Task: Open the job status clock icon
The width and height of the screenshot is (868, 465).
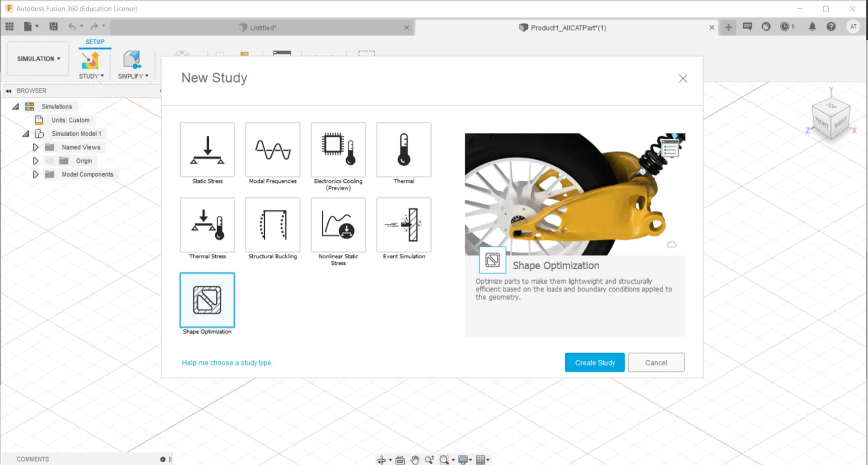Action: pyautogui.click(x=787, y=27)
